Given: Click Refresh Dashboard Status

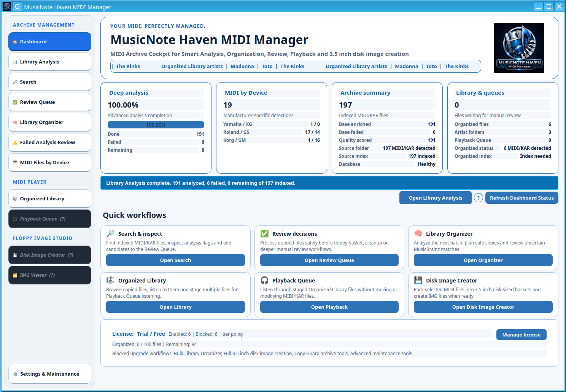Looking at the screenshot, I should pos(522,198).
